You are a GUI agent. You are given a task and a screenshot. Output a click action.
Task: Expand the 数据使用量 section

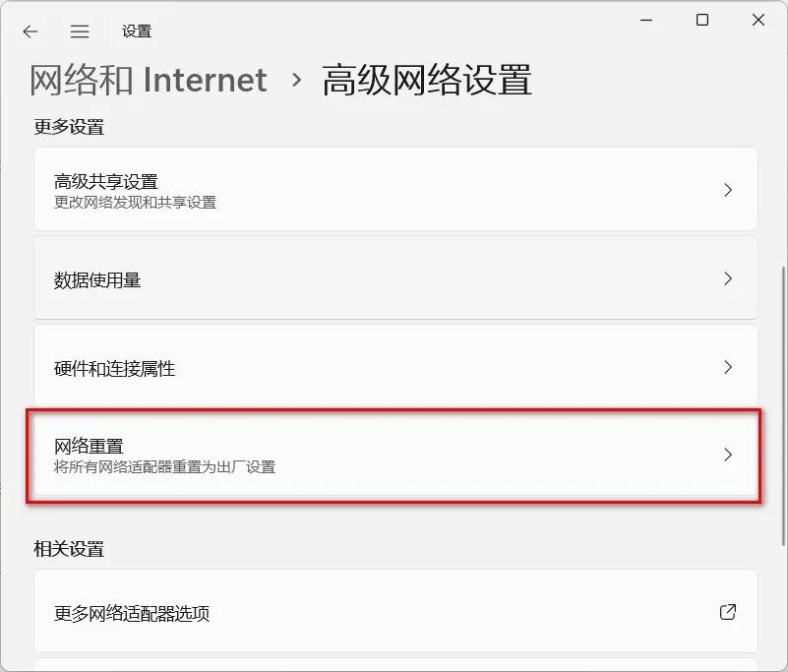[x=394, y=278]
